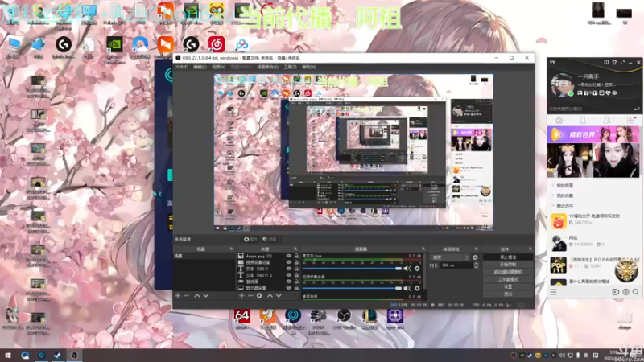
Task: Open the 工具(T) menu in OBS
Action: point(290,67)
